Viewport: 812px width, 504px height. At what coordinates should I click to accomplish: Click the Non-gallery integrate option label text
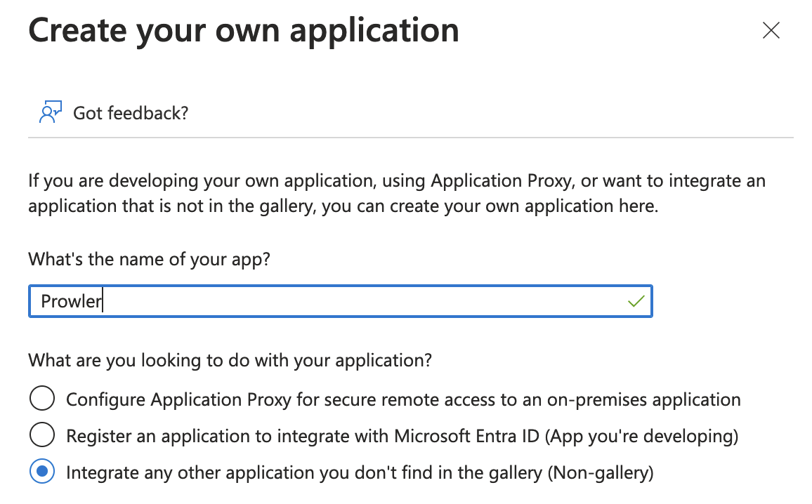360,473
